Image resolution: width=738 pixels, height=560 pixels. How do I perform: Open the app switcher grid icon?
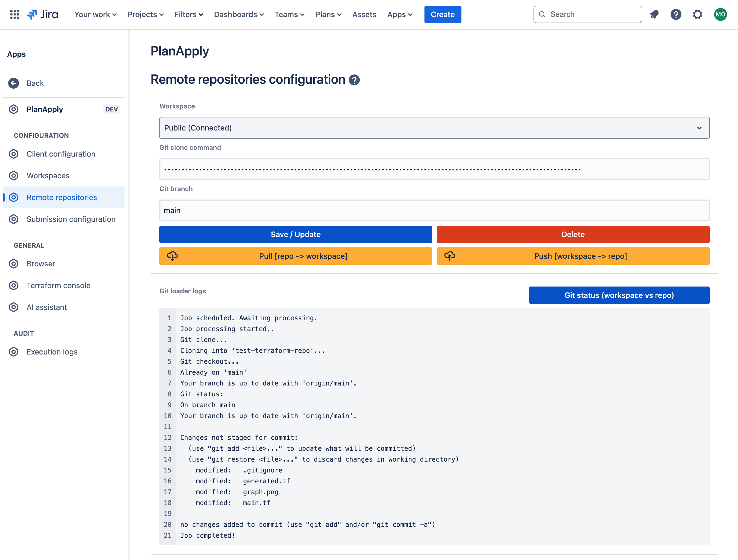[14, 14]
